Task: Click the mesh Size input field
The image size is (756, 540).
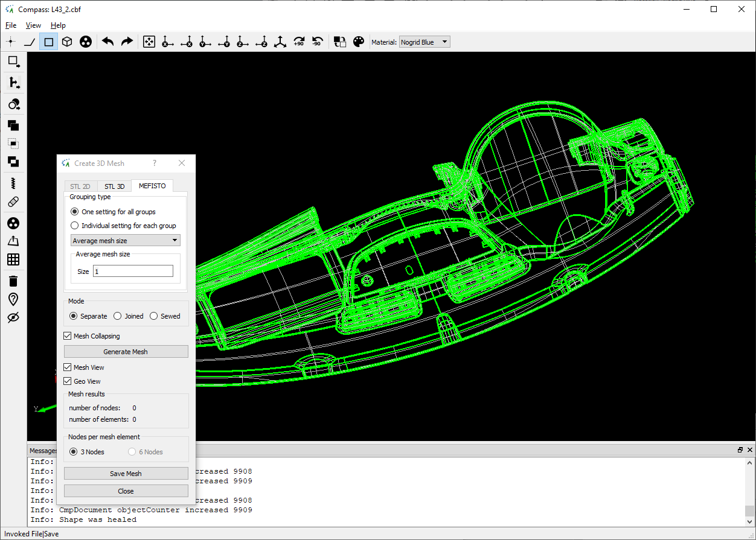Action: (x=133, y=272)
